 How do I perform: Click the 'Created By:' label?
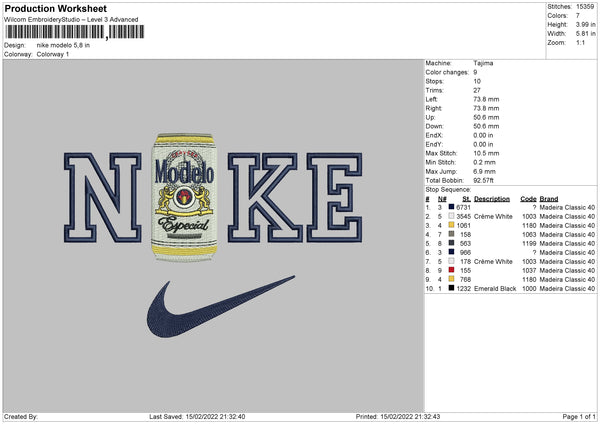(x=21, y=417)
